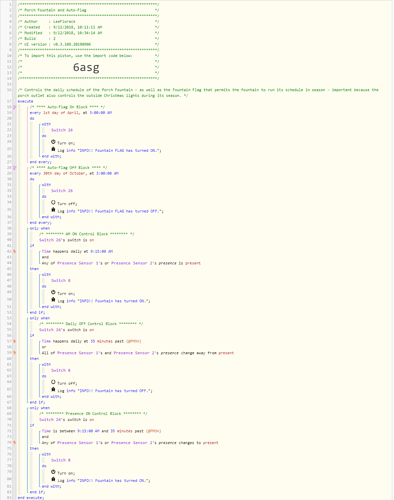Click "only when" on line 53

pyautogui.click(x=40, y=318)
